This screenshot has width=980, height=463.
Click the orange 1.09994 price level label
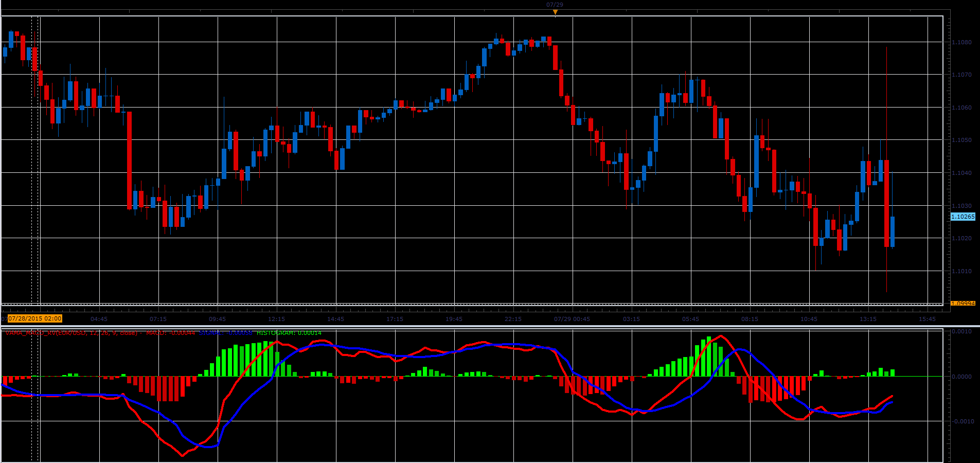pyautogui.click(x=963, y=304)
